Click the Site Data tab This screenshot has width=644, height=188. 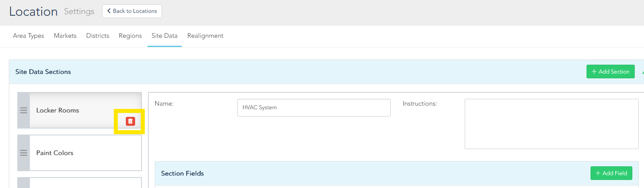[164, 36]
